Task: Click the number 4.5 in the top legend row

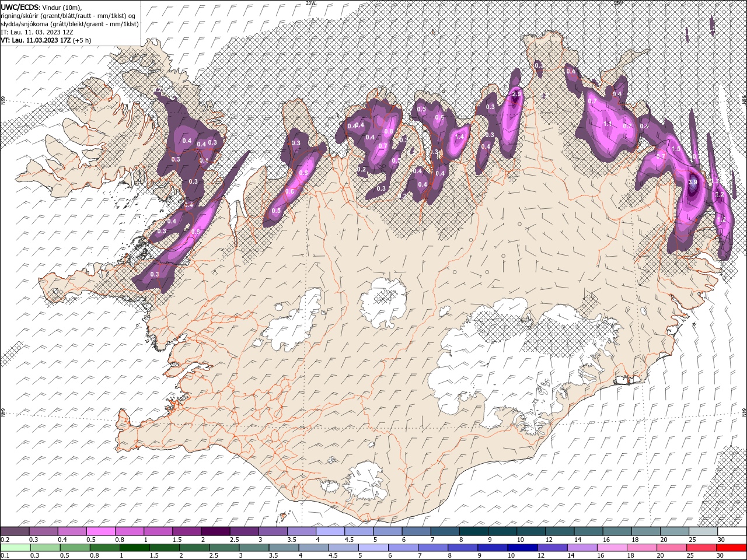Action: pos(349,540)
